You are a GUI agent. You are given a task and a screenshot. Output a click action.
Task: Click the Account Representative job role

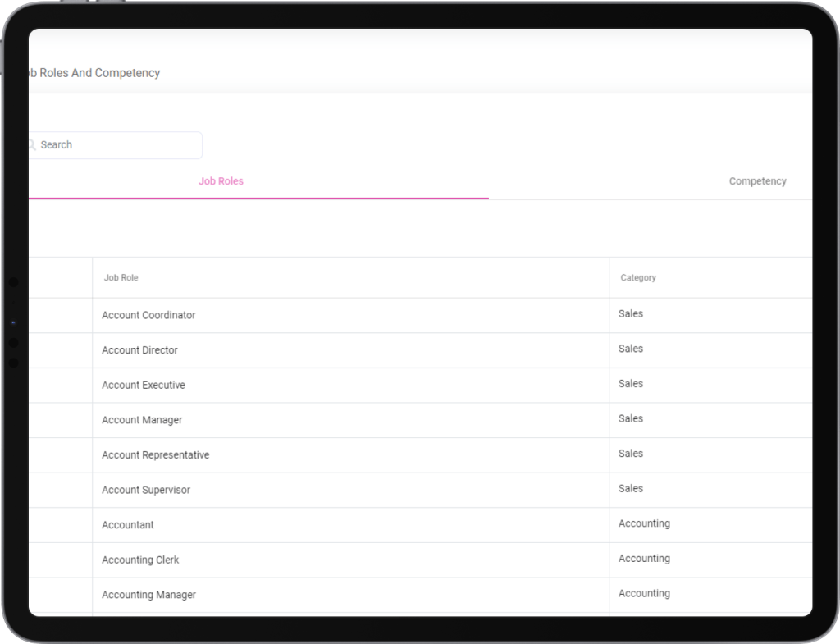pyautogui.click(x=155, y=455)
